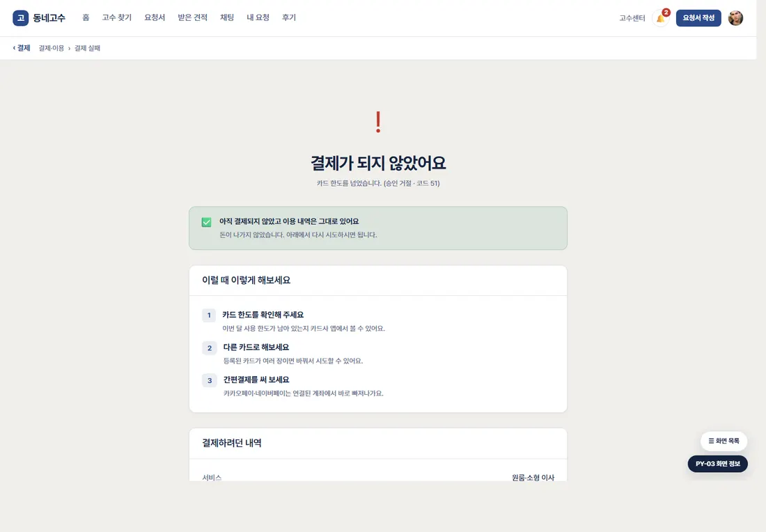This screenshot has width=766, height=532.
Task: Open the 받은 견적 tab
Action: pos(192,17)
